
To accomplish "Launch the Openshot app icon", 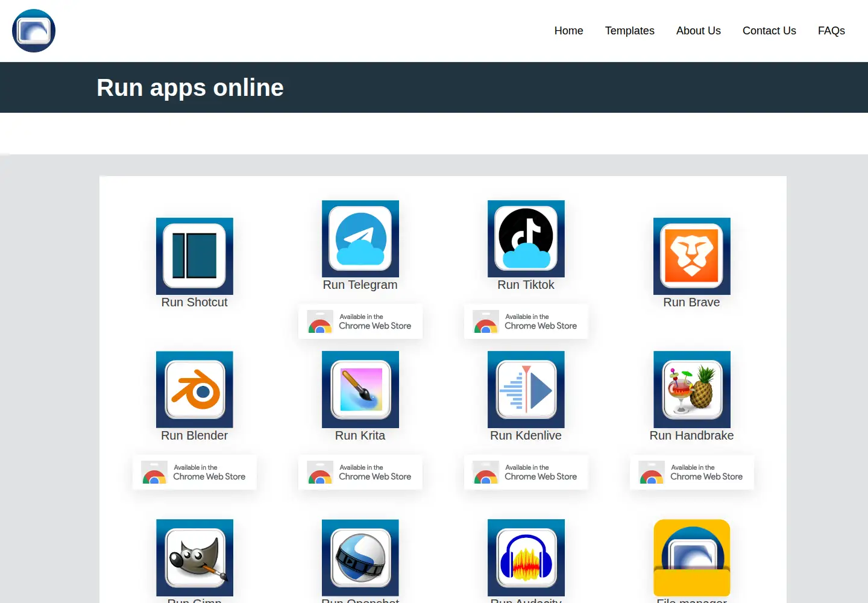I will (360, 558).
